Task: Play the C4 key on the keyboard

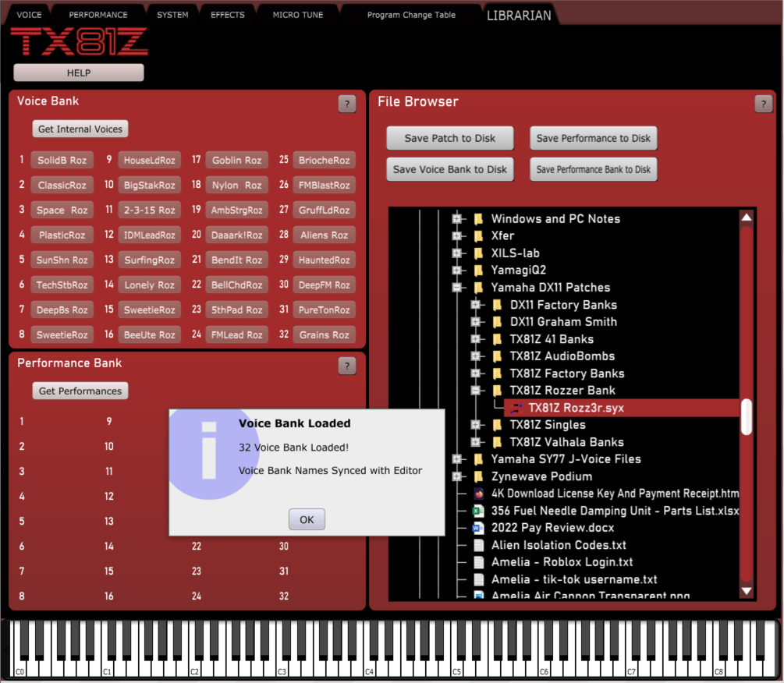Action: 367,667
